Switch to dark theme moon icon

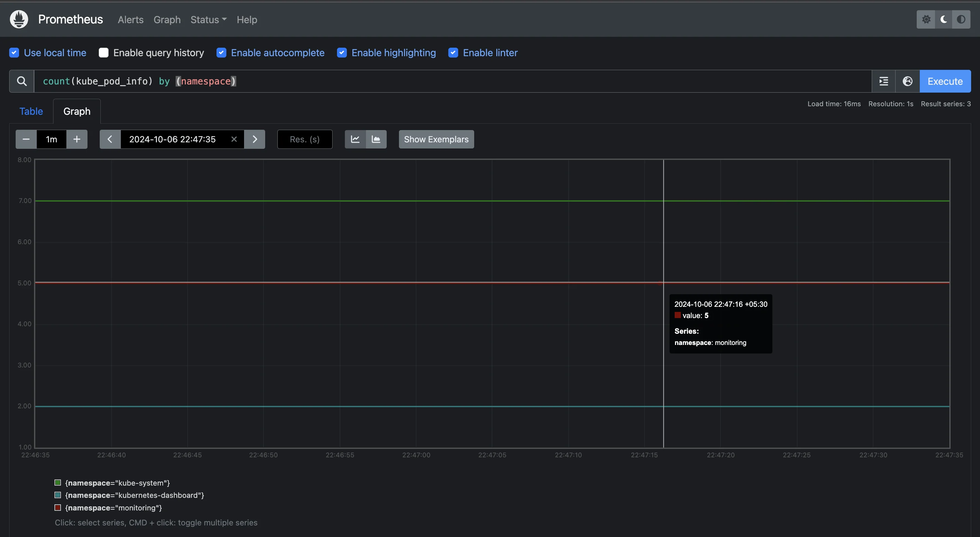[x=944, y=19]
